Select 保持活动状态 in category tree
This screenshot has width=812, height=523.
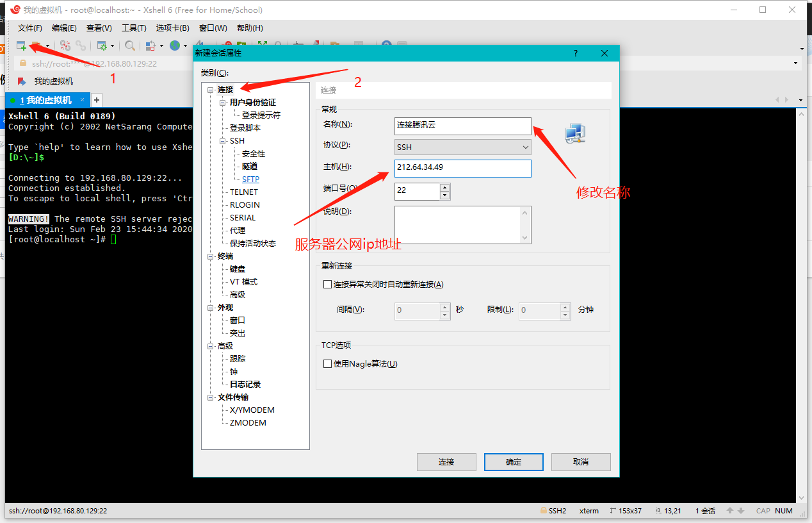pyautogui.click(x=253, y=244)
